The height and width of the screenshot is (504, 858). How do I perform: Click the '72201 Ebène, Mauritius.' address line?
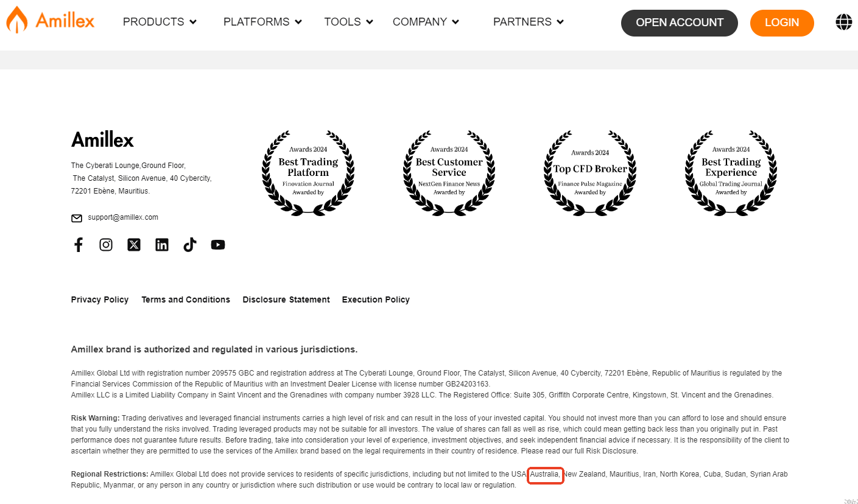tap(110, 191)
